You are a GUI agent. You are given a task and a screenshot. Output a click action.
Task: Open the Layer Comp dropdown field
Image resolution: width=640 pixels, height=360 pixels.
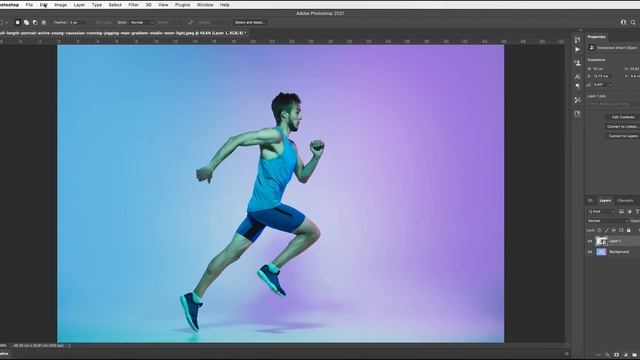click(x=614, y=104)
